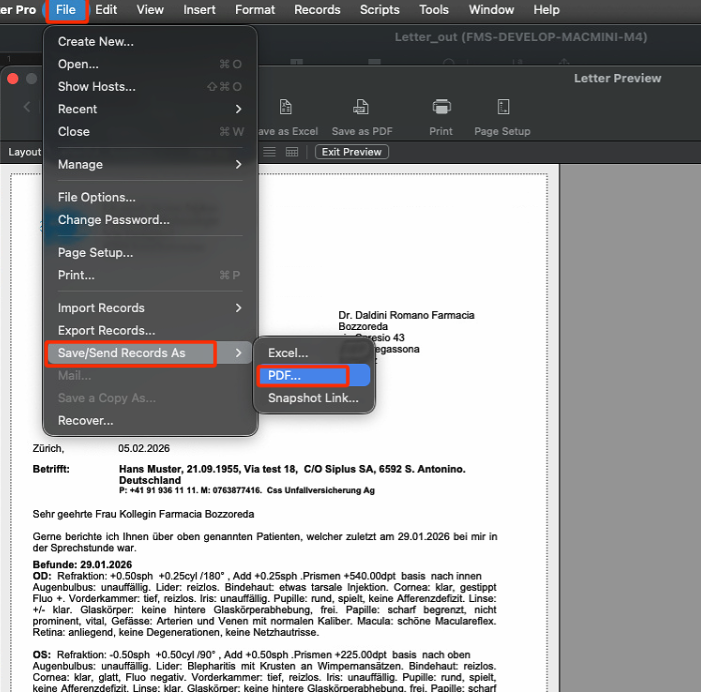This screenshot has height=692, width=701.
Task: Open the Insert menu
Action: tap(199, 9)
